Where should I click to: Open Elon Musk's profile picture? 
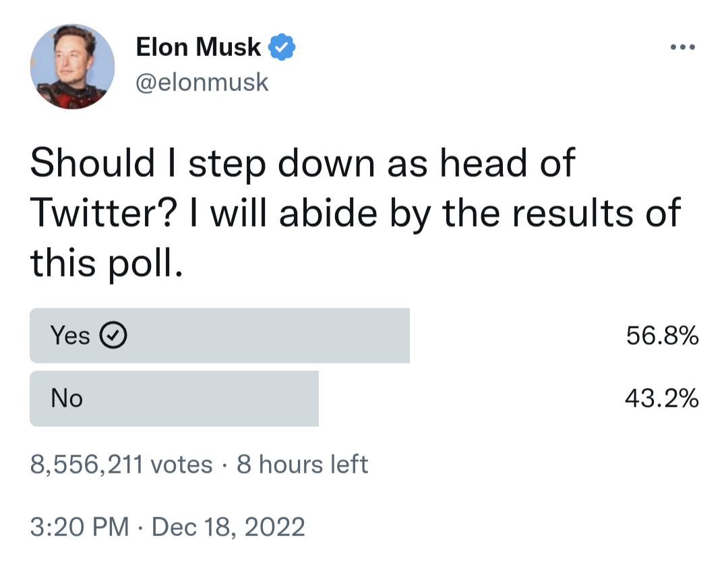coord(72,67)
